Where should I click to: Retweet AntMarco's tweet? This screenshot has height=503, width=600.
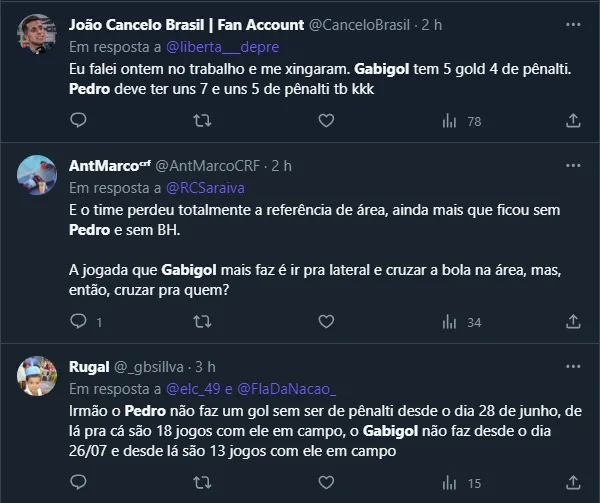point(201,322)
